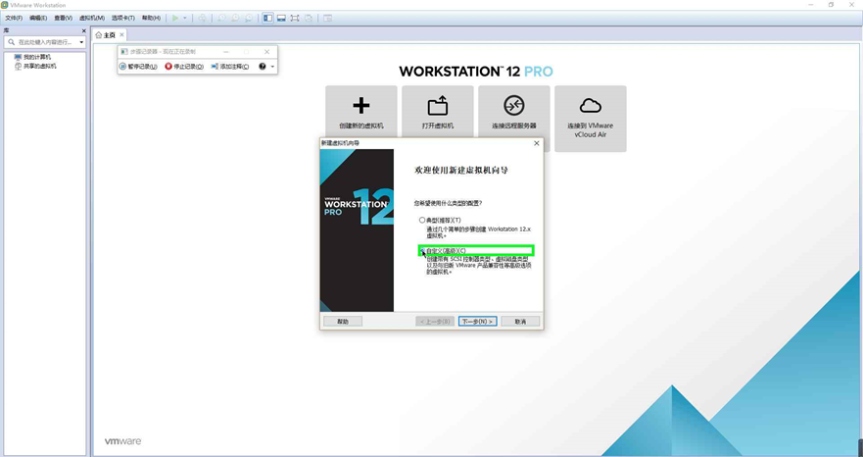Select 共享的虚拟机 in the library tree
This screenshot has height=457, width=863.
tap(35, 66)
